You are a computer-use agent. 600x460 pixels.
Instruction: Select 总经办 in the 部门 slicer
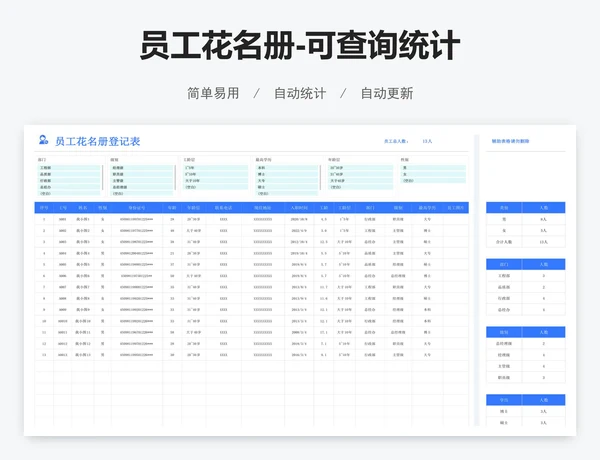click(68, 188)
